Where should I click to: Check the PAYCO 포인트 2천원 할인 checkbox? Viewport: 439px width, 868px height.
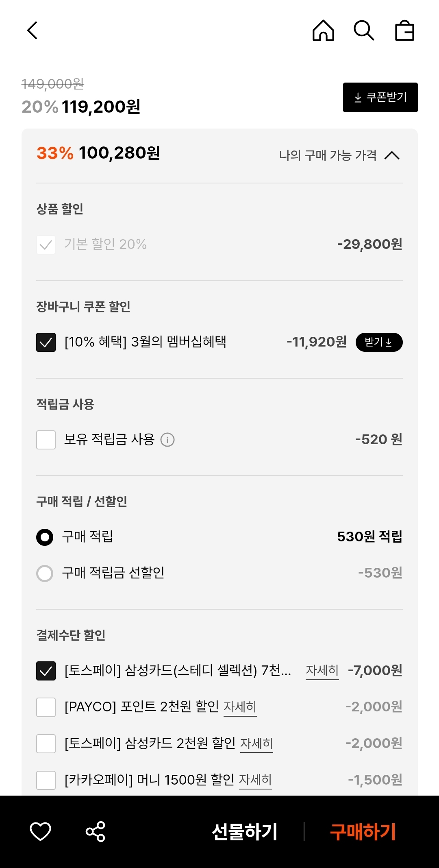pyautogui.click(x=46, y=707)
